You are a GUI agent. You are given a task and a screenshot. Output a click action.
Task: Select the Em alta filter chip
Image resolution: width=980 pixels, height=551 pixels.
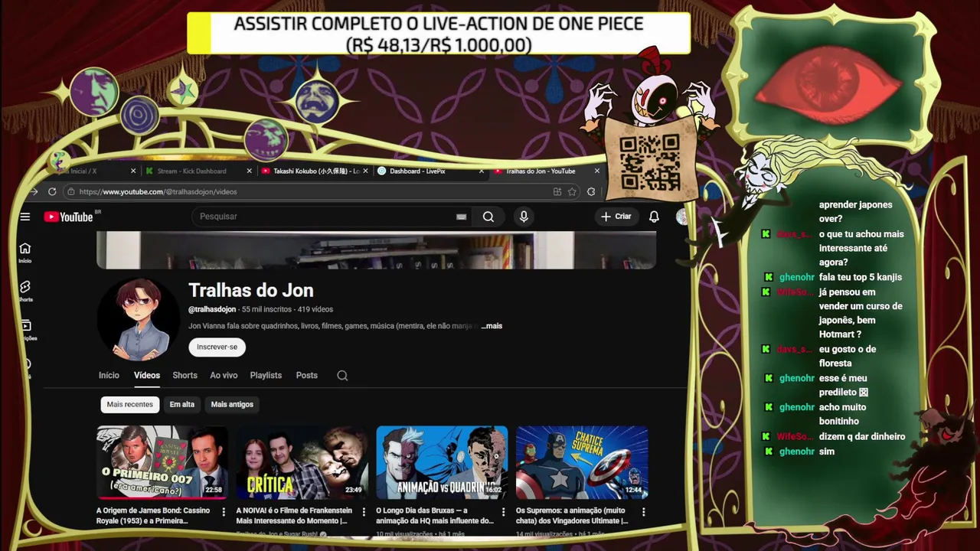tap(182, 404)
